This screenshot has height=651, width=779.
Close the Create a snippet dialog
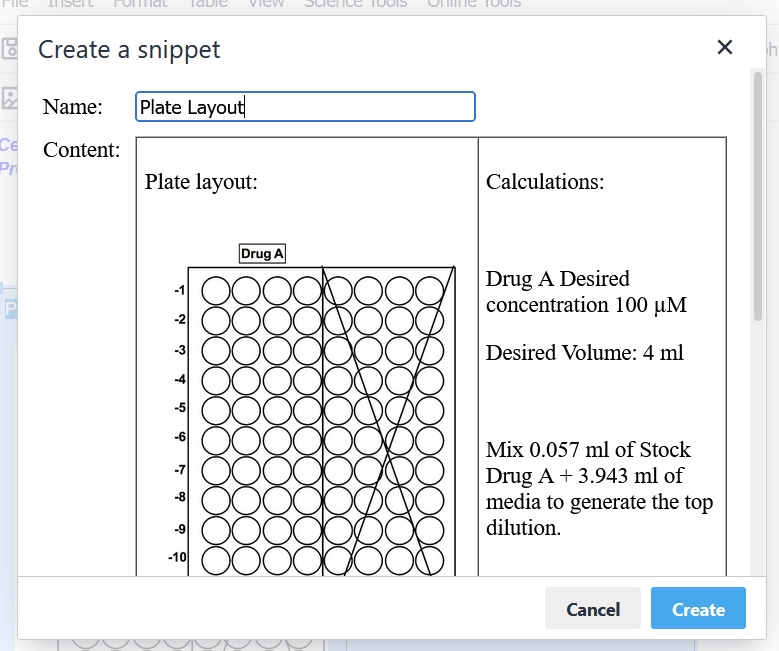[x=725, y=47]
